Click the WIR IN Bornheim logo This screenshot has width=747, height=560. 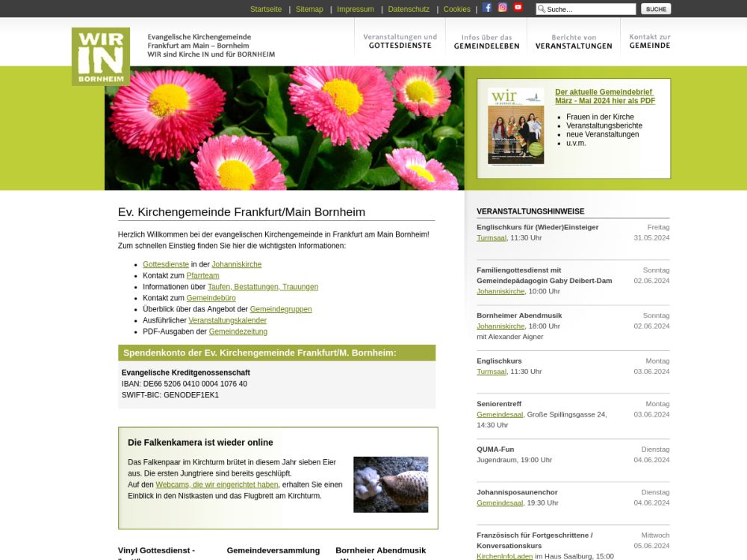[x=101, y=56]
